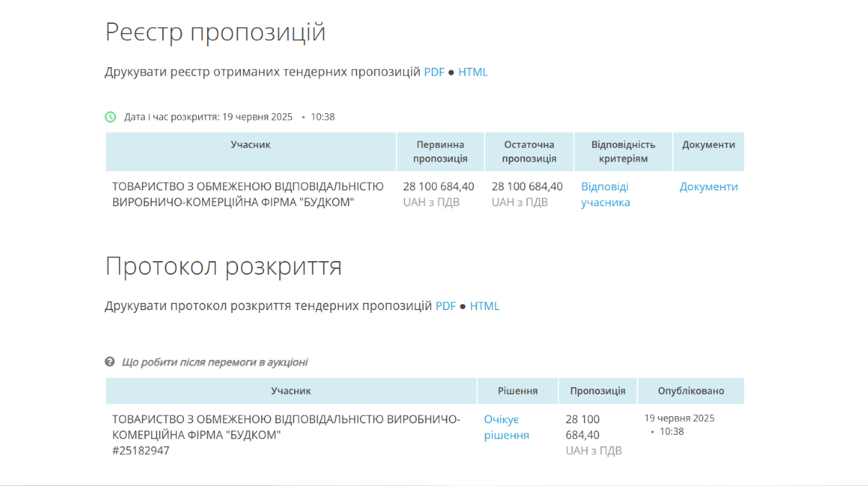868x486 pixels.
Task: Click the question mark help icon
Action: 110,362
